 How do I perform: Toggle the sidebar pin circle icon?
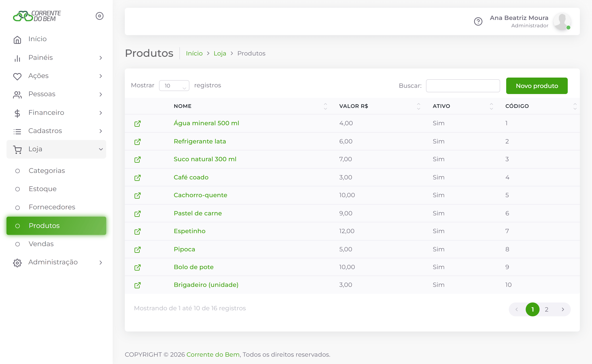pos(99,16)
